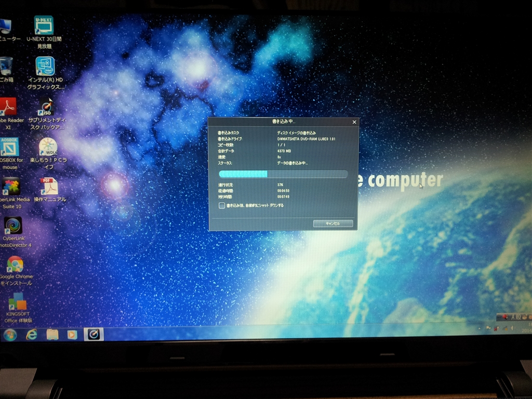The height and width of the screenshot is (399, 532).
Task: Open the AOSBOX for mouse shortcut
Action: coord(10,154)
